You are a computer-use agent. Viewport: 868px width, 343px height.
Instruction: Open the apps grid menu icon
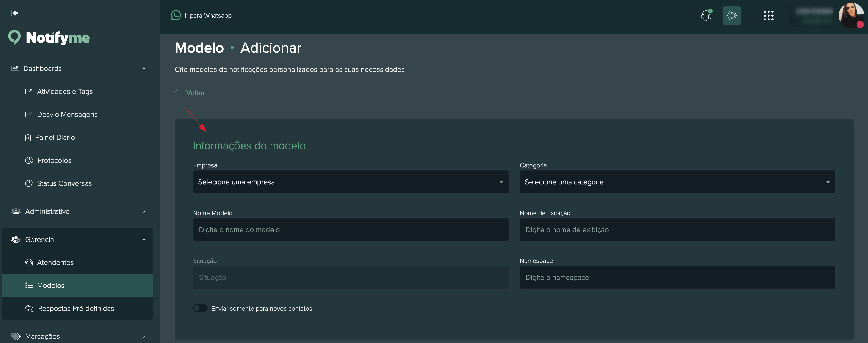pos(768,16)
